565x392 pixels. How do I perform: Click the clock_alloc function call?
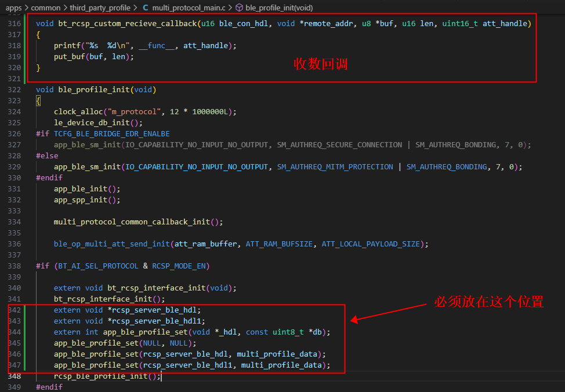click(x=78, y=112)
